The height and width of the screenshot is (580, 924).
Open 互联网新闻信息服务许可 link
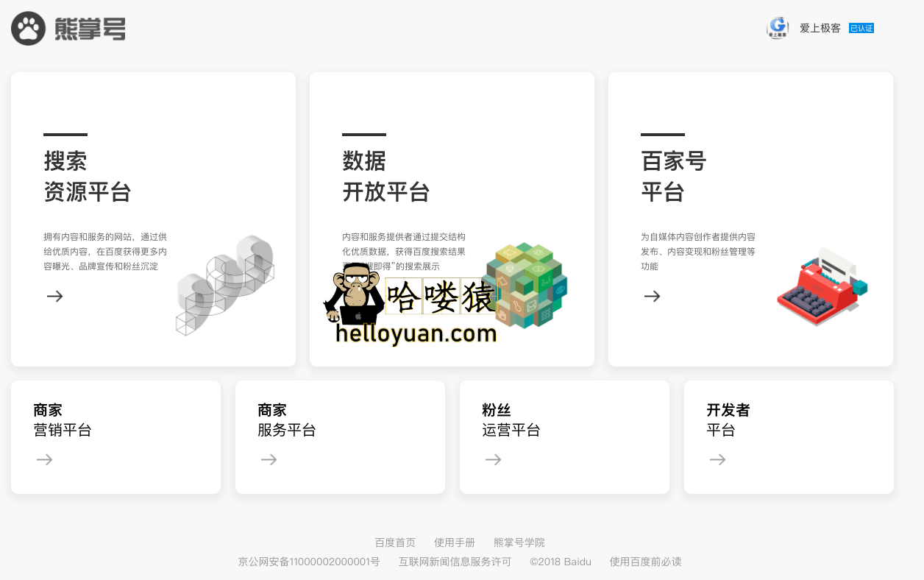pos(455,562)
